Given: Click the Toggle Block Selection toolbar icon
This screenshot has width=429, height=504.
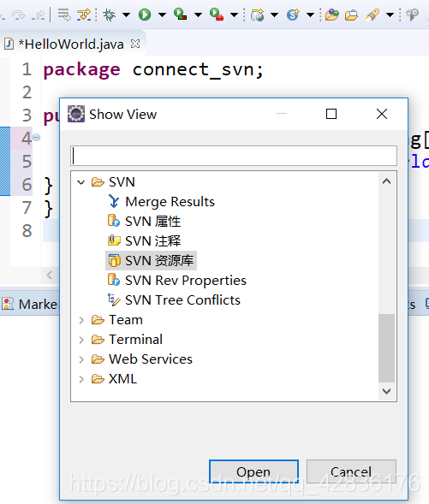Looking at the screenshot, I should point(64,15).
